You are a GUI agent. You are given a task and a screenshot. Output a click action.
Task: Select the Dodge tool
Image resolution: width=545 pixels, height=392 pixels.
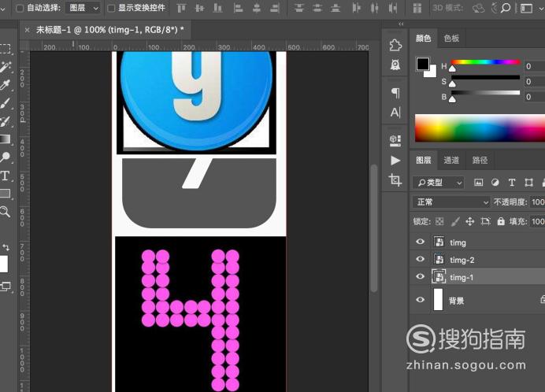5,157
